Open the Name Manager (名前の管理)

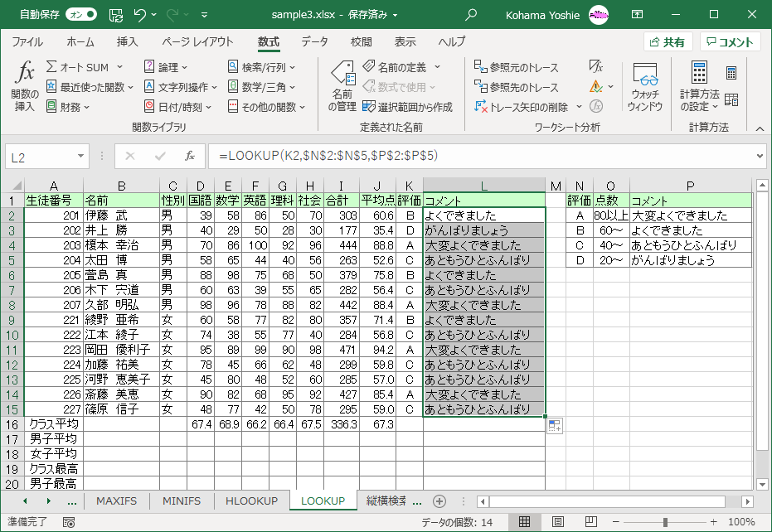pyautogui.click(x=342, y=86)
